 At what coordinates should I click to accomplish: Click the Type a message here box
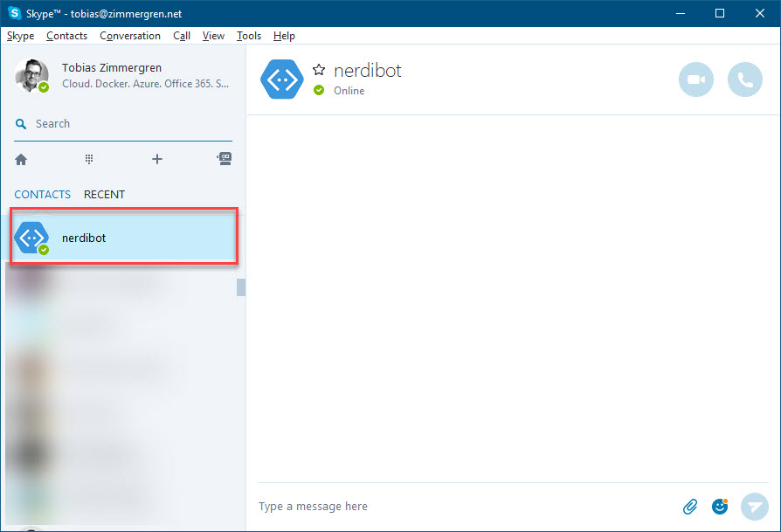463,506
